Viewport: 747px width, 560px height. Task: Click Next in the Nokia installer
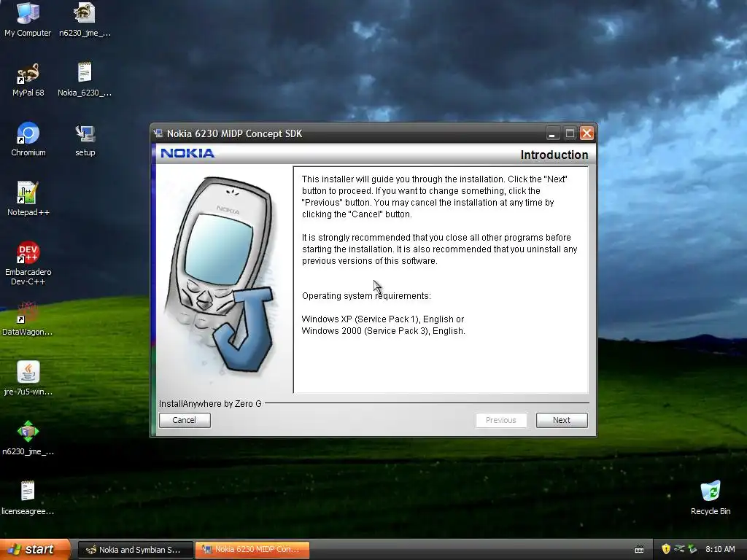pos(562,420)
